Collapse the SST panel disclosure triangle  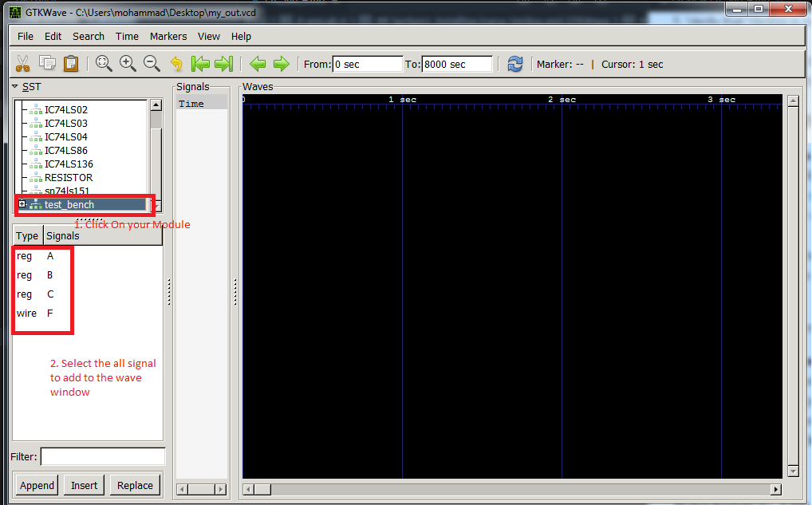pyautogui.click(x=14, y=86)
